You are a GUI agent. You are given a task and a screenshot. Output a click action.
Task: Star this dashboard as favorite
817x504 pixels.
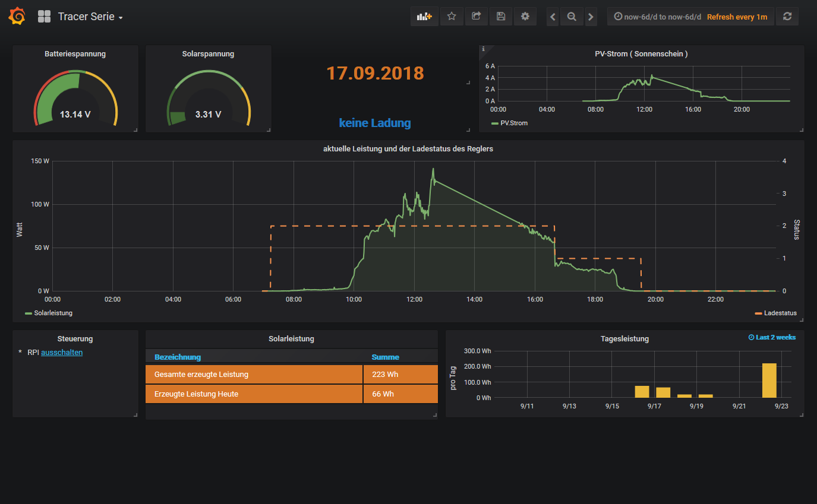(x=452, y=17)
